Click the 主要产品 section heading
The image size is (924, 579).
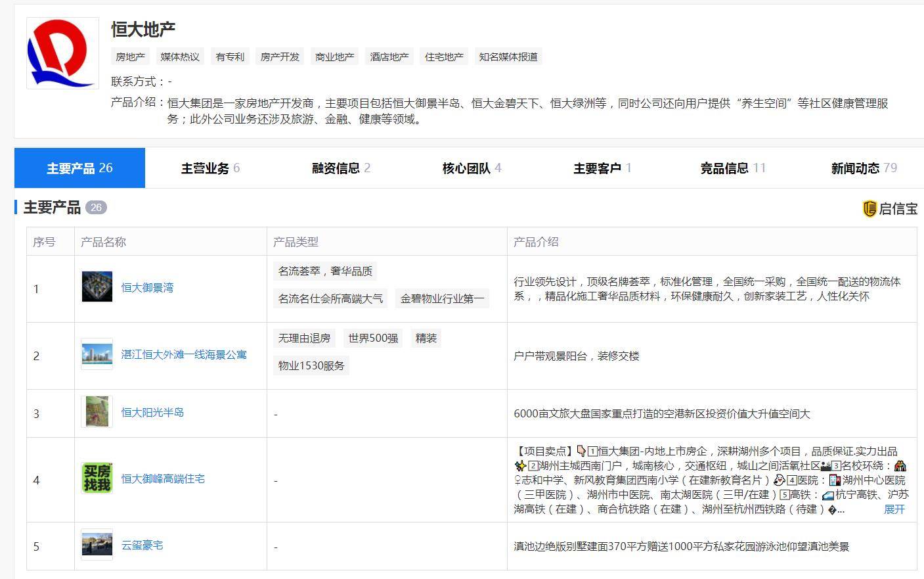click(52, 208)
